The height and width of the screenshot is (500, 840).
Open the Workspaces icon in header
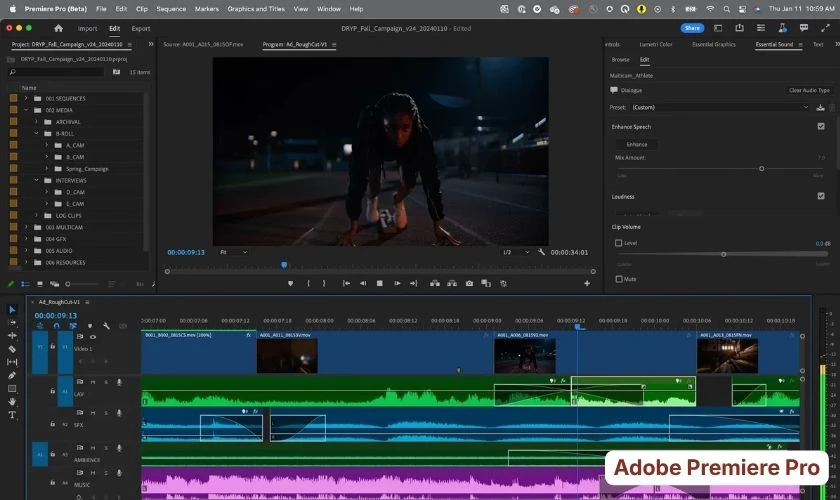(x=718, y=28)
